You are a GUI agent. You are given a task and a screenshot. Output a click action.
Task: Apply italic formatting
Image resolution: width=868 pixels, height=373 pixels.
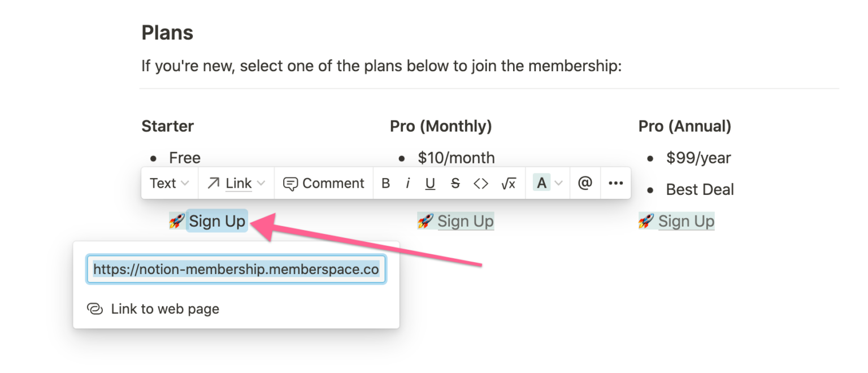(408, 183)
